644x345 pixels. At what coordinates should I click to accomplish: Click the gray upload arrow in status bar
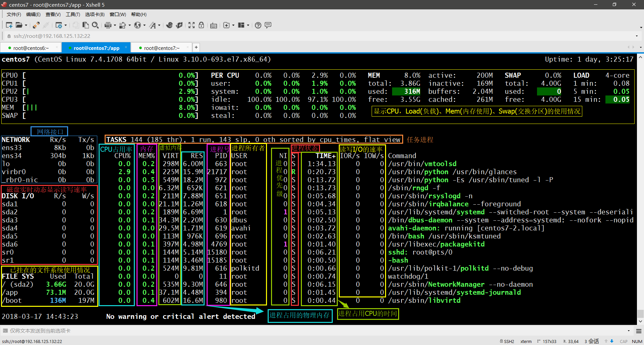pos(606,341)
